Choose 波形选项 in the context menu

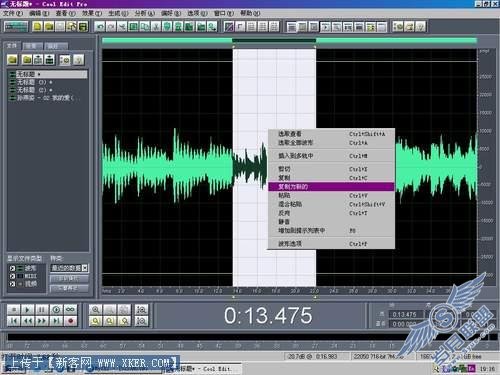pyautogui.click(x=331, y=244)
